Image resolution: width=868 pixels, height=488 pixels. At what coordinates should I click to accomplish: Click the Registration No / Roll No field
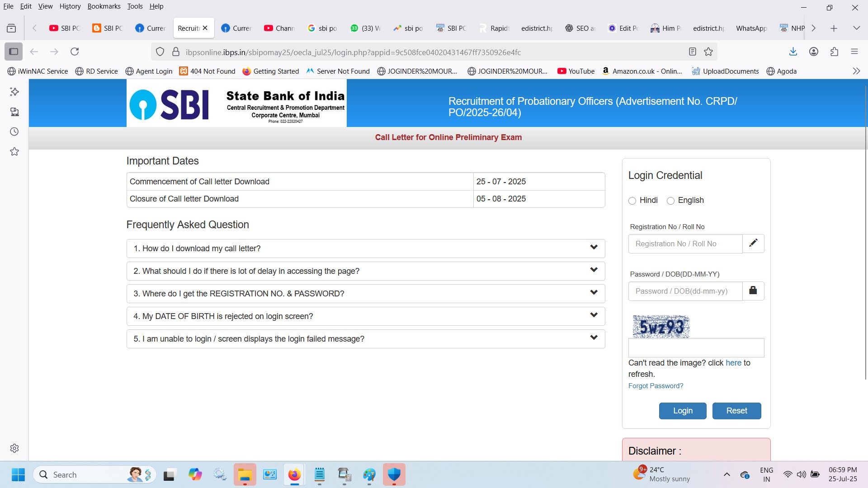[685, 244]
